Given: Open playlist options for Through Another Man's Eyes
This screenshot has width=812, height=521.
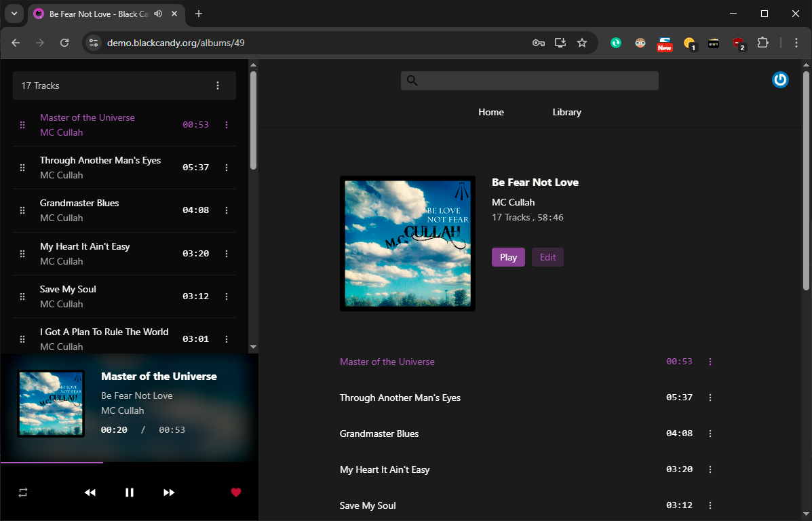Looking at the screenshot, I should click(227, 168).
